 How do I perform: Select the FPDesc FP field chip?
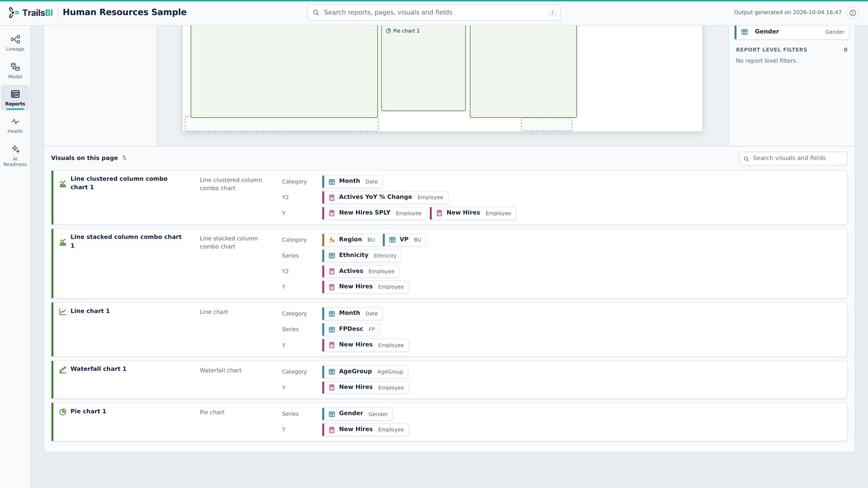click(351, 329)
